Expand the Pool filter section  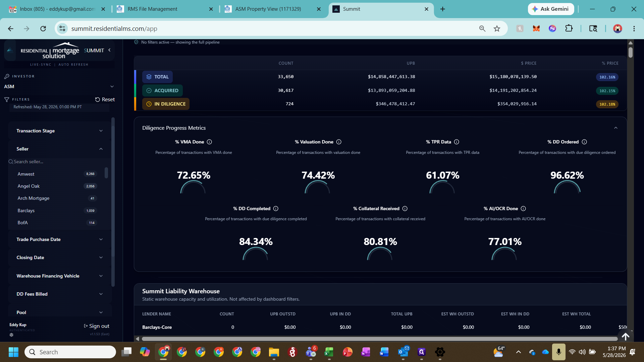60,312
